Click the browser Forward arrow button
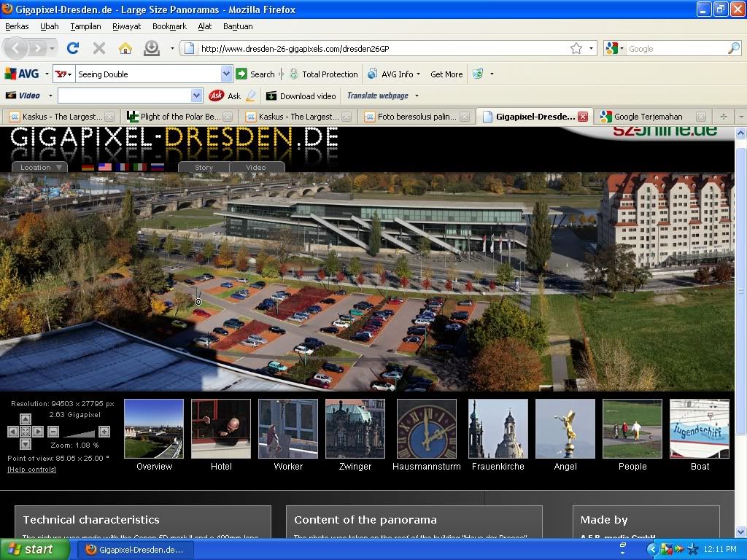This screenshot has height=560, width=747. (36, 48)
